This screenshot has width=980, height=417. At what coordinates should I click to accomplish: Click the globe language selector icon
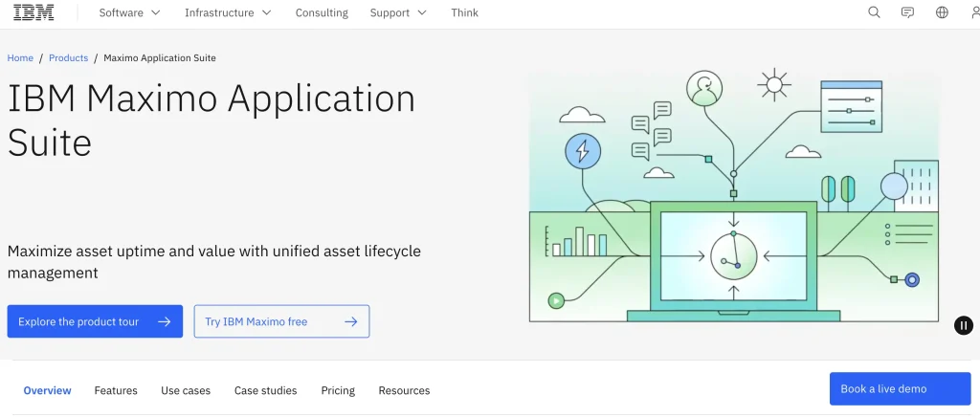942,12
